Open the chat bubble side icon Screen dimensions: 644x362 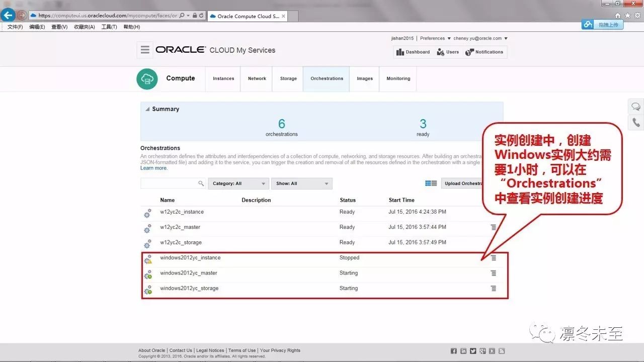tap(636, 107)
